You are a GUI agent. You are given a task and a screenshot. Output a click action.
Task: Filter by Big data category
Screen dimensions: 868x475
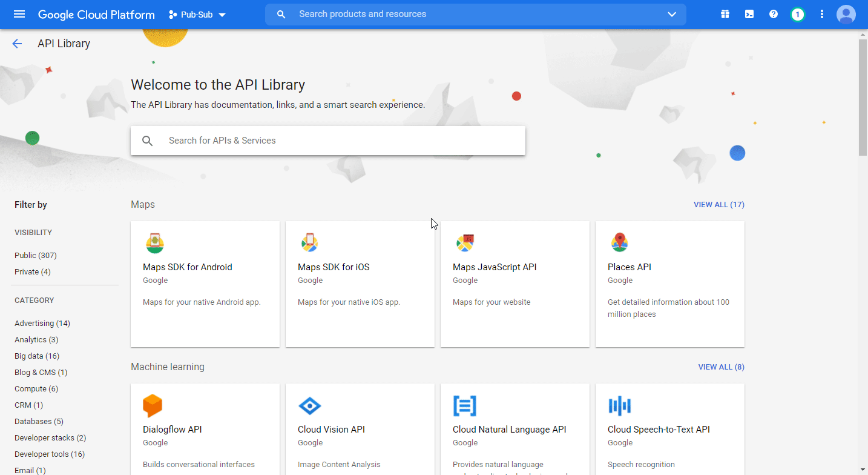(37, 356)
